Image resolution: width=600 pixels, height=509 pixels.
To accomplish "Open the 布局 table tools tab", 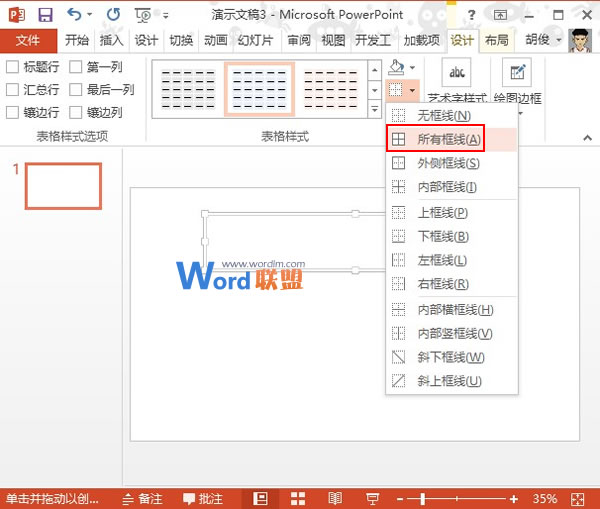I will (497, 40).
